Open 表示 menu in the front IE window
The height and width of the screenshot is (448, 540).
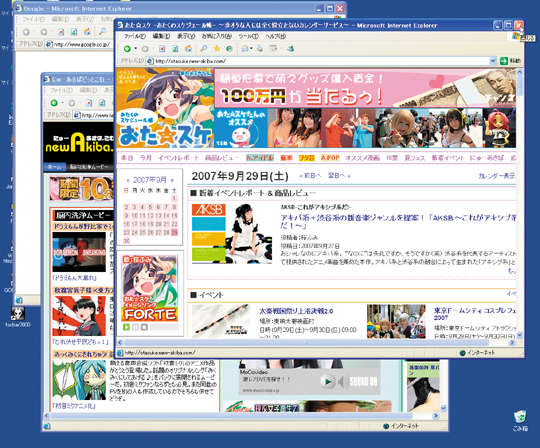point(186,36)
